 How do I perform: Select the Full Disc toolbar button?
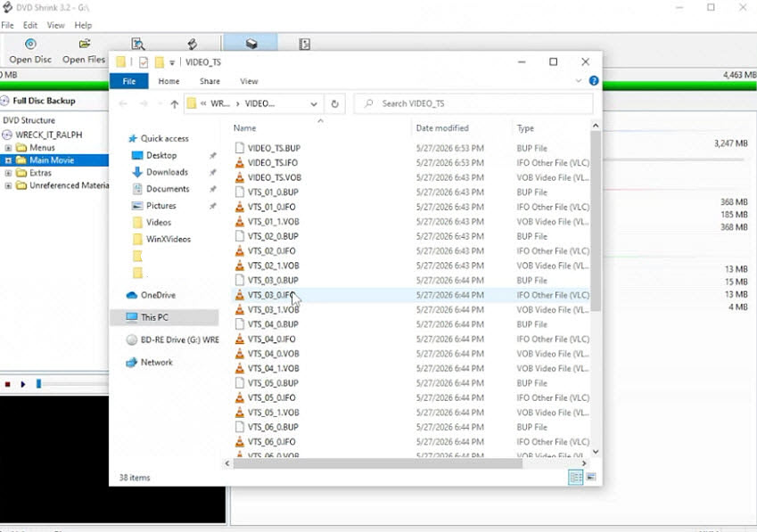point(251,44)
